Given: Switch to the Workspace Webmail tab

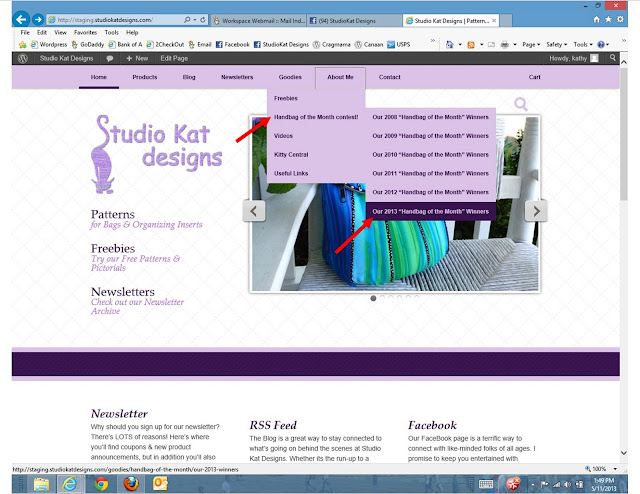Looking at the screenshot, I should [259, 20].
